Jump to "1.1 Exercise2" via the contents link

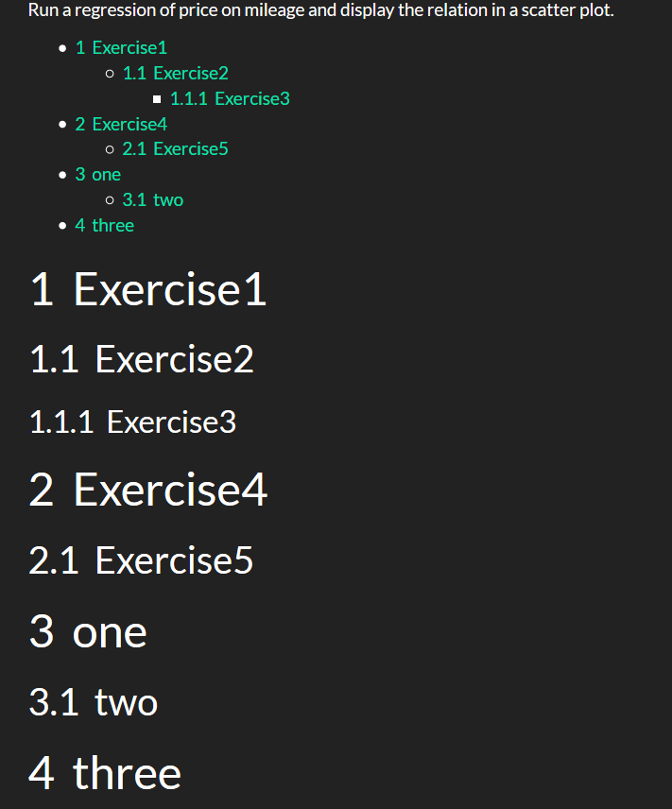coord(176,73)
